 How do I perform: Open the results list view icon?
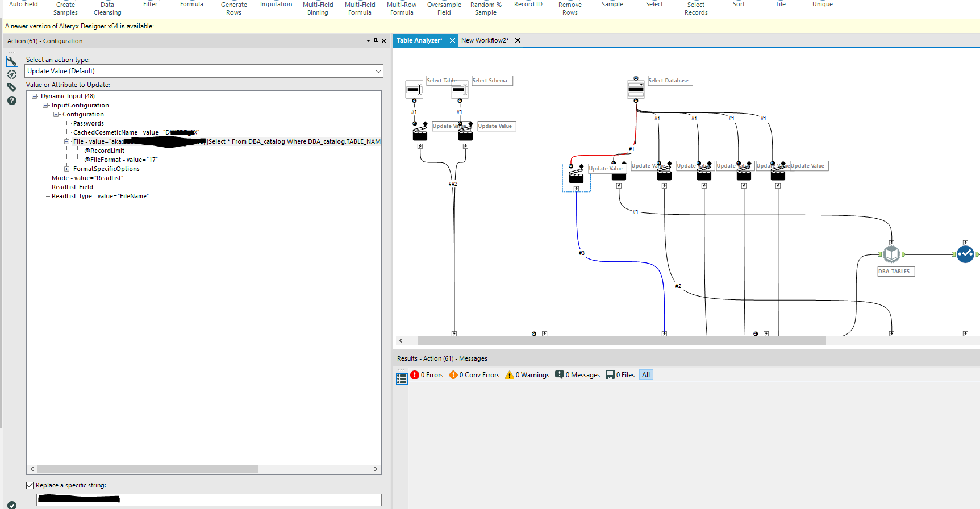tap(402, 379)
